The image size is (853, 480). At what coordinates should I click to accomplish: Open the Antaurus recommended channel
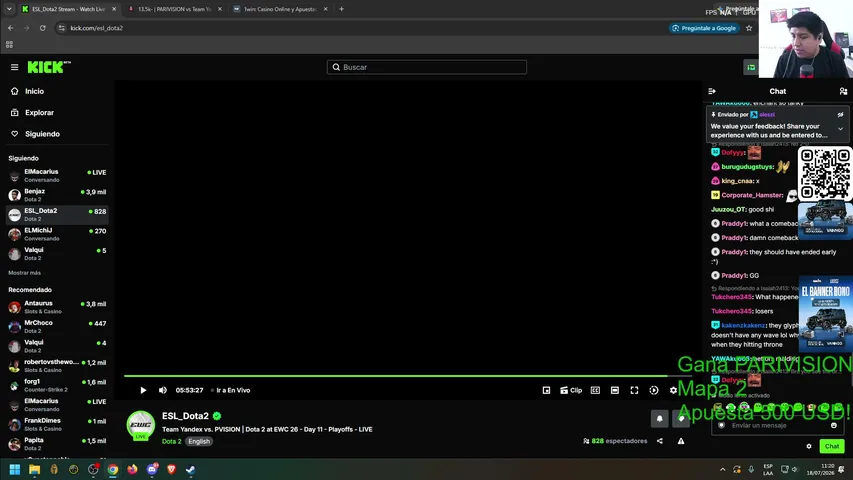point(57,307)
